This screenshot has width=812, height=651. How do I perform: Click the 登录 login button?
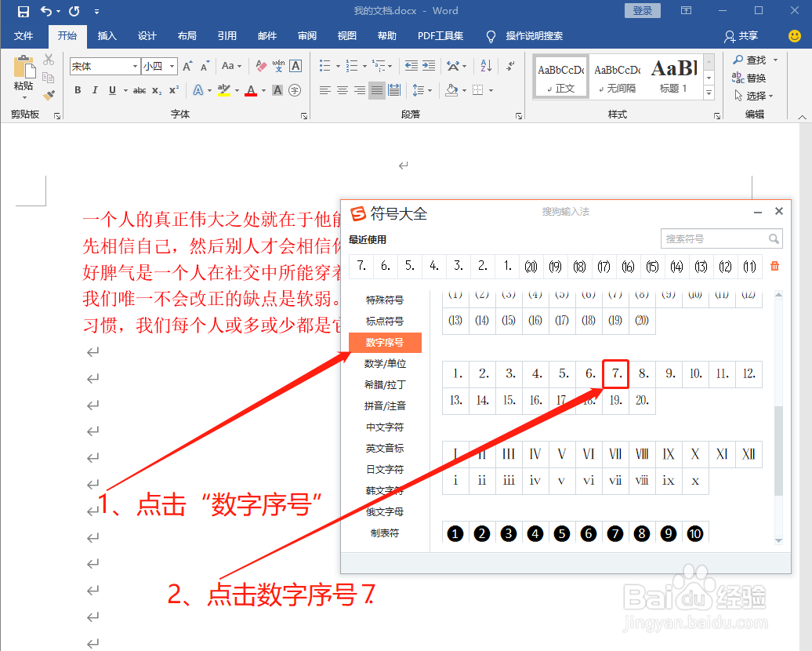click(642, 10)
